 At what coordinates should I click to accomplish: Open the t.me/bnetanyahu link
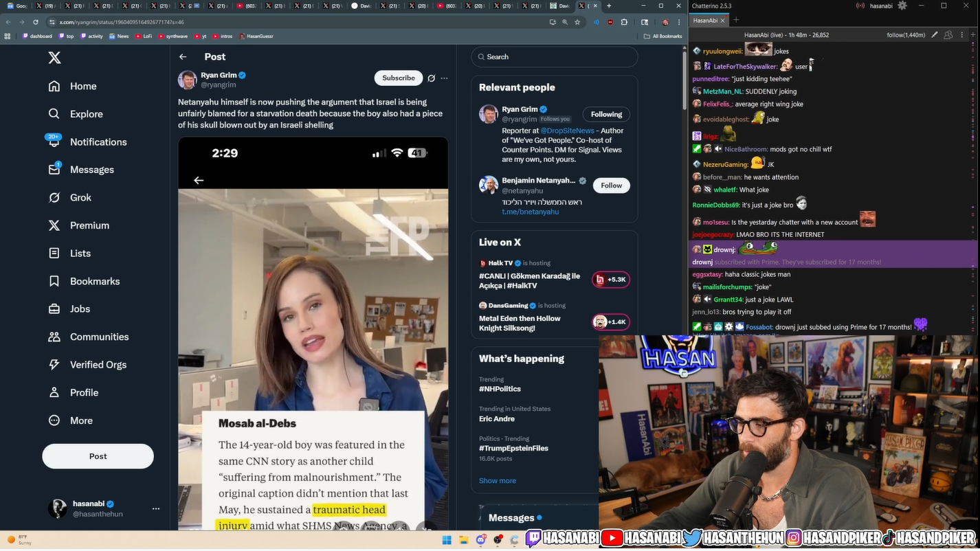530,212
